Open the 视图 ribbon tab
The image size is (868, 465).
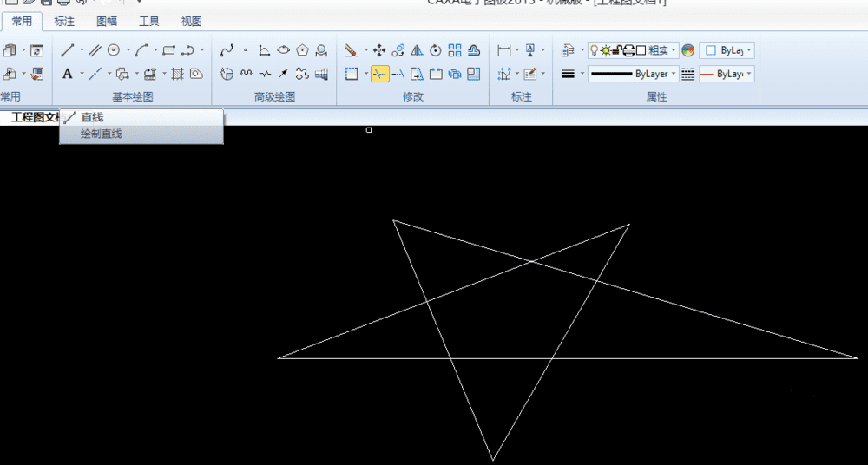[192, 22]
